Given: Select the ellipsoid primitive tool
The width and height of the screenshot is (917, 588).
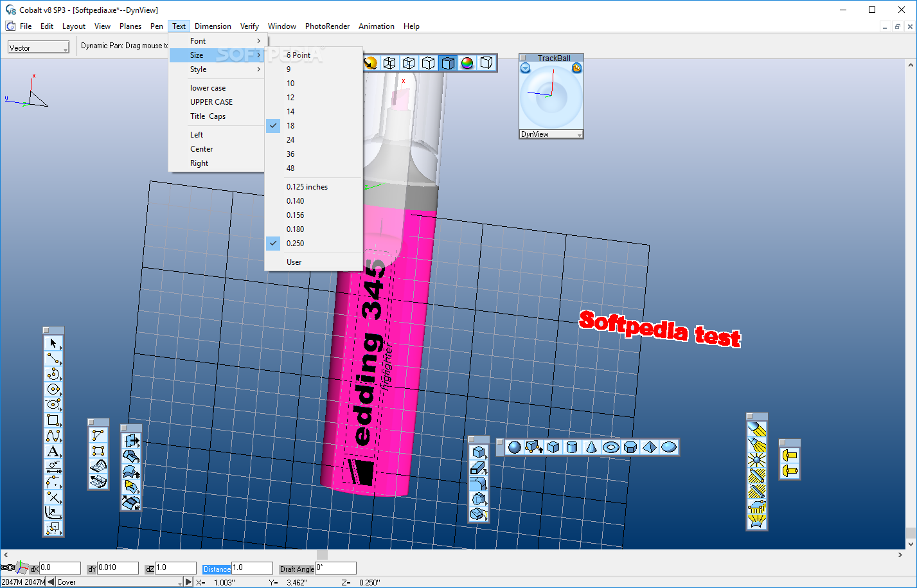Looking at the screenshot, I should (668, 447).
